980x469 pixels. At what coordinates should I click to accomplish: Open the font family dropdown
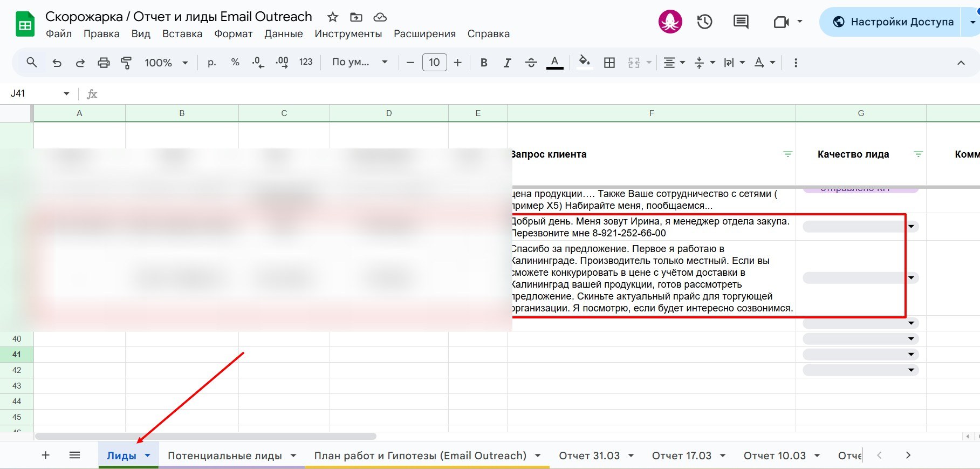(x=360, y=63)
